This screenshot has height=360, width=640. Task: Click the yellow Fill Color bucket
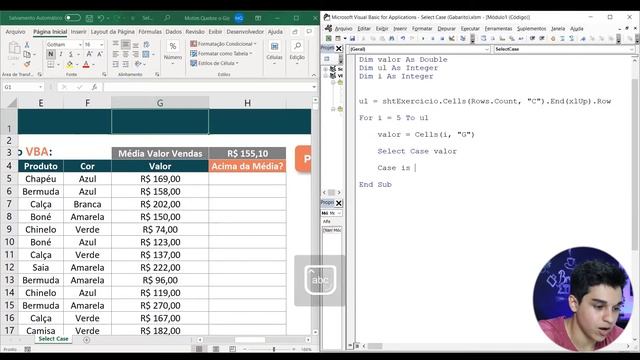click(69, 64)
